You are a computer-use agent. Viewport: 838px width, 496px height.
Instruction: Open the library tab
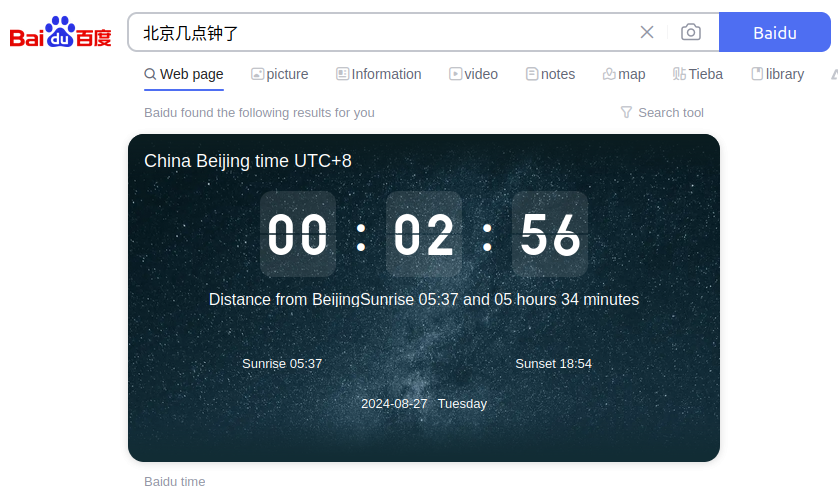pos(777,74)
